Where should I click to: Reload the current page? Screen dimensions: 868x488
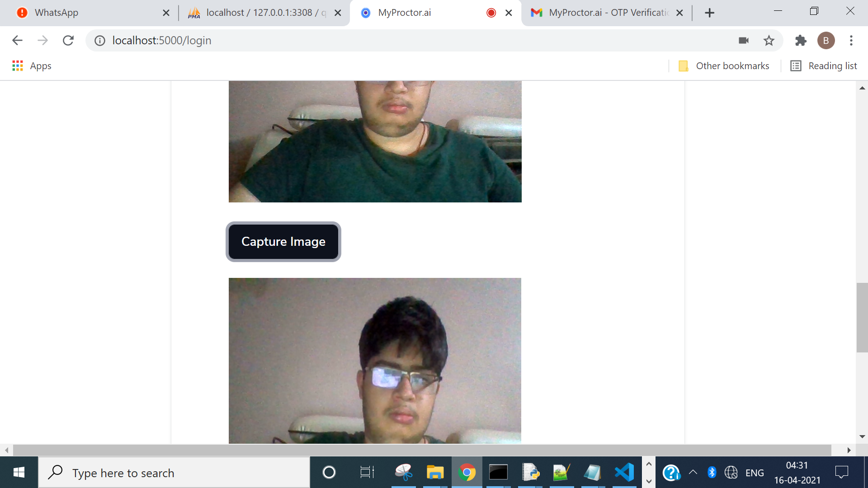[68, 41]
